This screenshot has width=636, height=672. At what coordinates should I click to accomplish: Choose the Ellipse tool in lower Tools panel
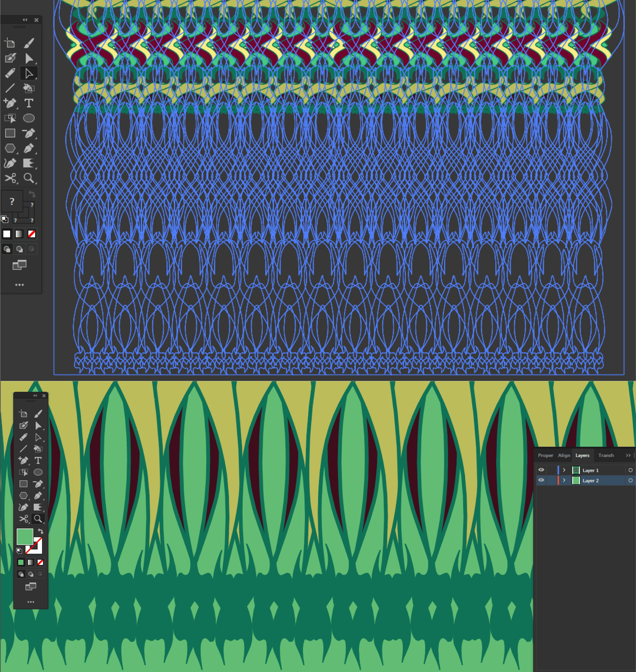tap(38, 472)
